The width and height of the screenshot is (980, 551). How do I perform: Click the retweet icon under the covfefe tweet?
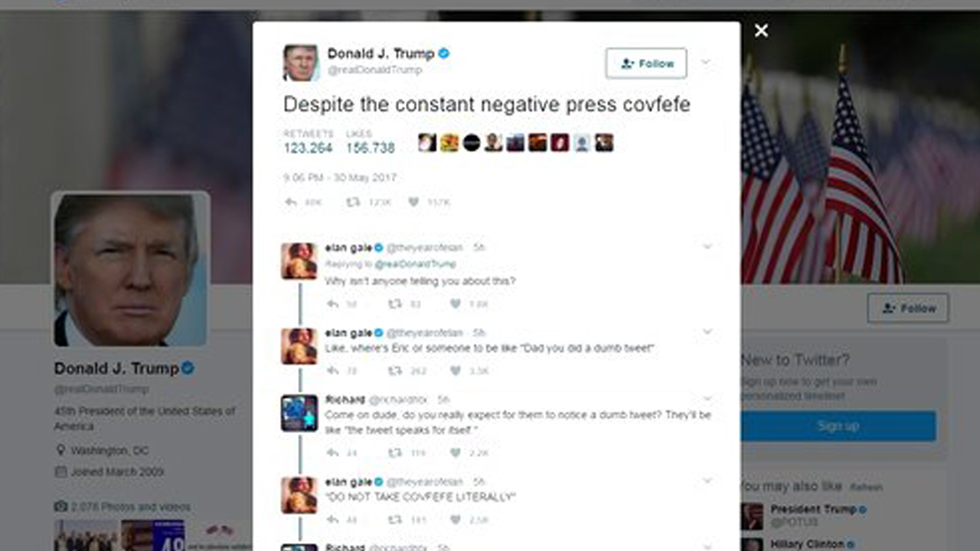point(353,202)
